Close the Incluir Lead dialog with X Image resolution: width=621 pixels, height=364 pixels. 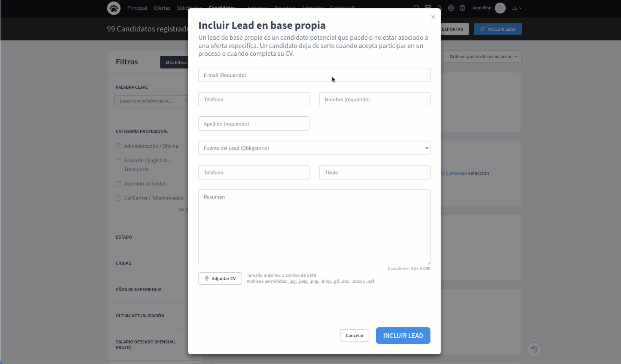coord(433,17)
